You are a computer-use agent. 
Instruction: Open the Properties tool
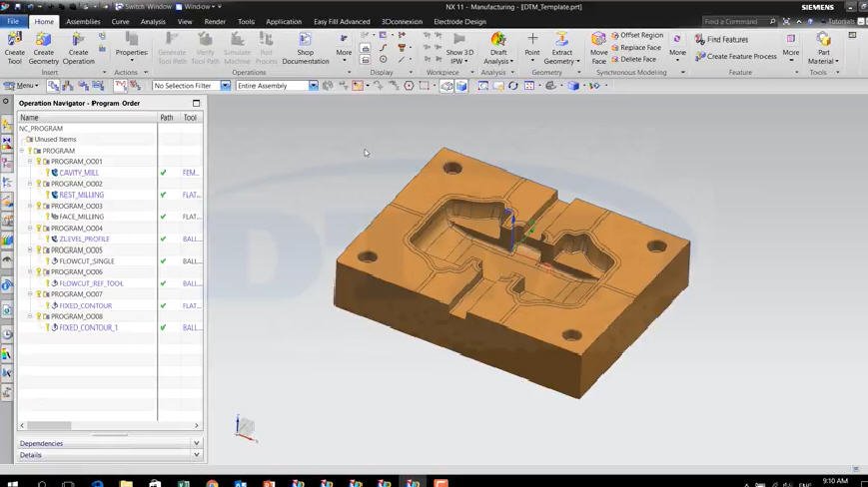coord(131,47)
